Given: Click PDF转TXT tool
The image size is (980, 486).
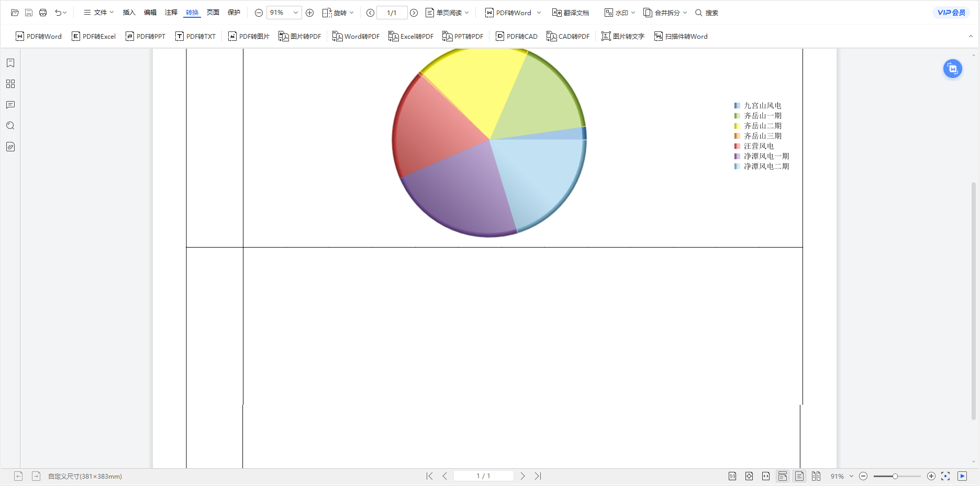Looking at the screenshot, I should [195, 36].
